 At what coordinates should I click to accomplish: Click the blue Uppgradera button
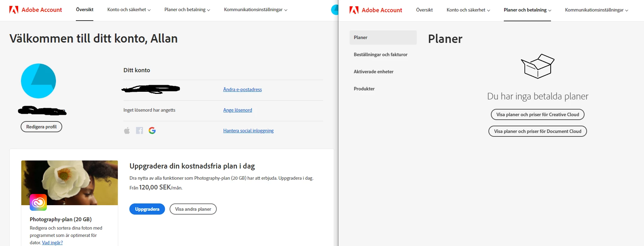[147, 209]
